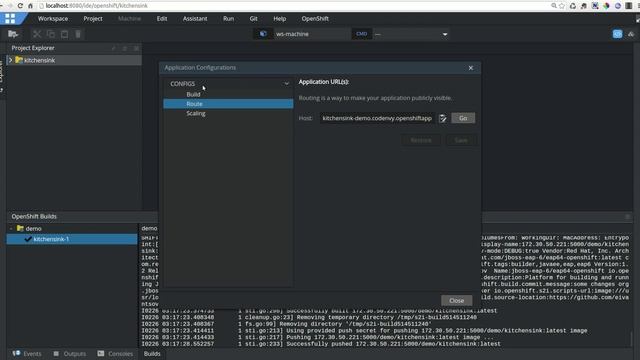Click the Codenvy grid logo icon
Viewport: 640px width, 360px height.
(x=10, y=19)
